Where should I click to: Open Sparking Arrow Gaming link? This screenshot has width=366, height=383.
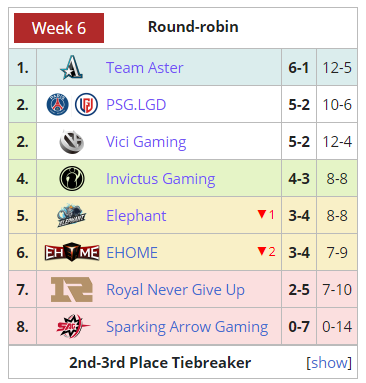tap(187, 327)
